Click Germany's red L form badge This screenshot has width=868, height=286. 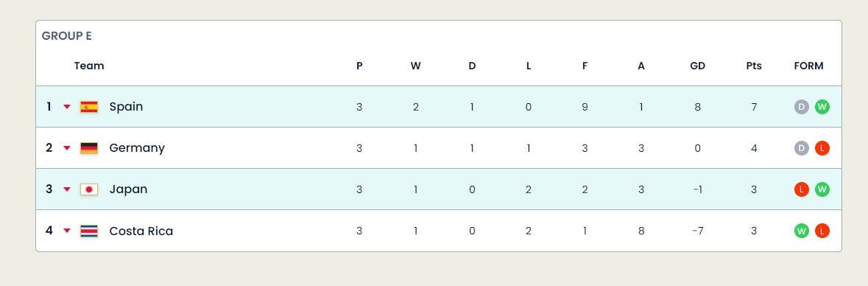(822, 148)
